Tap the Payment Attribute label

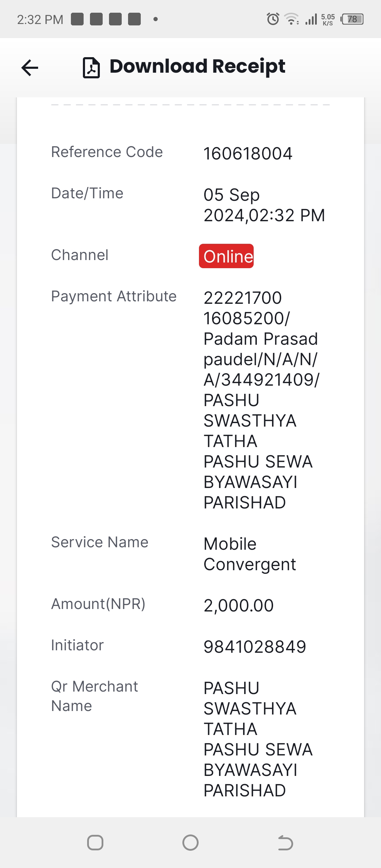pos(114,296)
